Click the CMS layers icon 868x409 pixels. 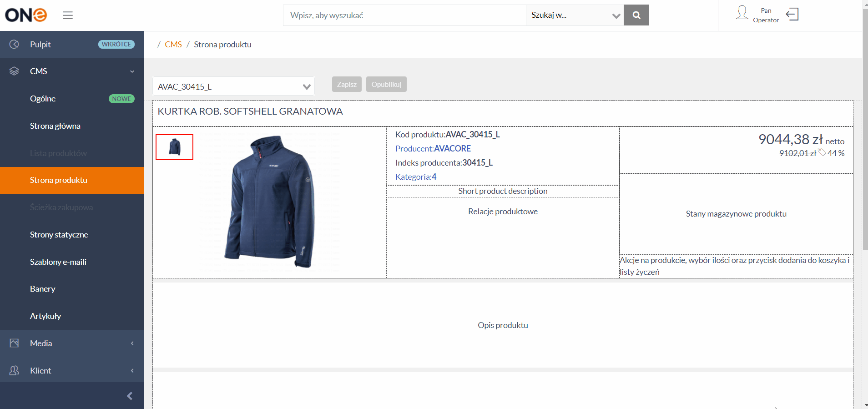(x=14, y=71)
